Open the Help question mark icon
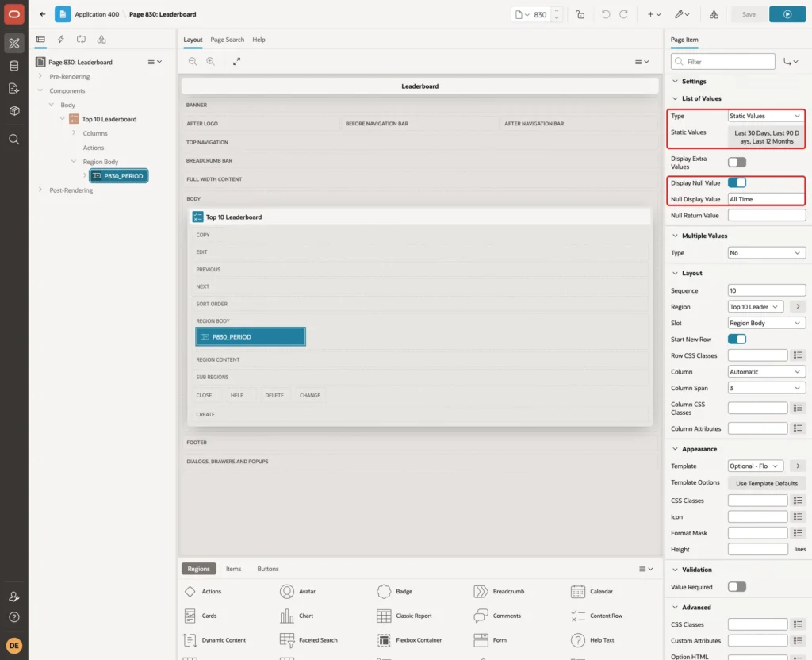 [x=14, y=617]
